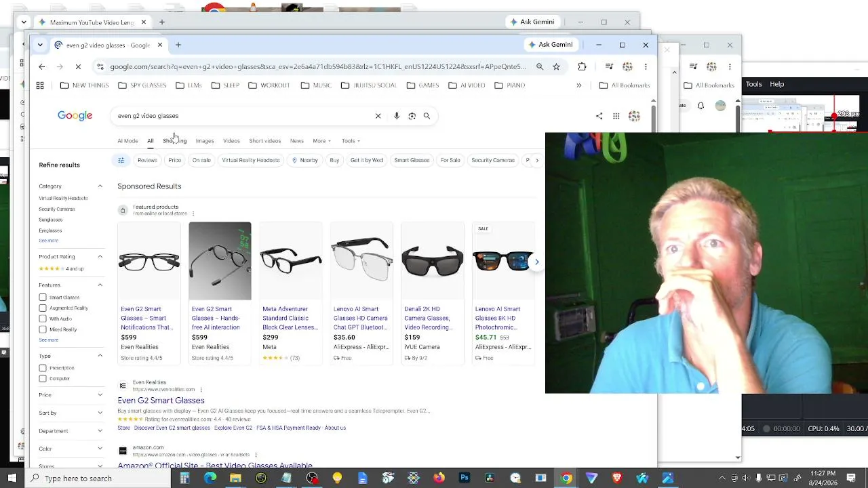The width and height of the screenshot is (868, 488).
Task: Tick the Mixed Reality checkbox
Action: point(43,329)
